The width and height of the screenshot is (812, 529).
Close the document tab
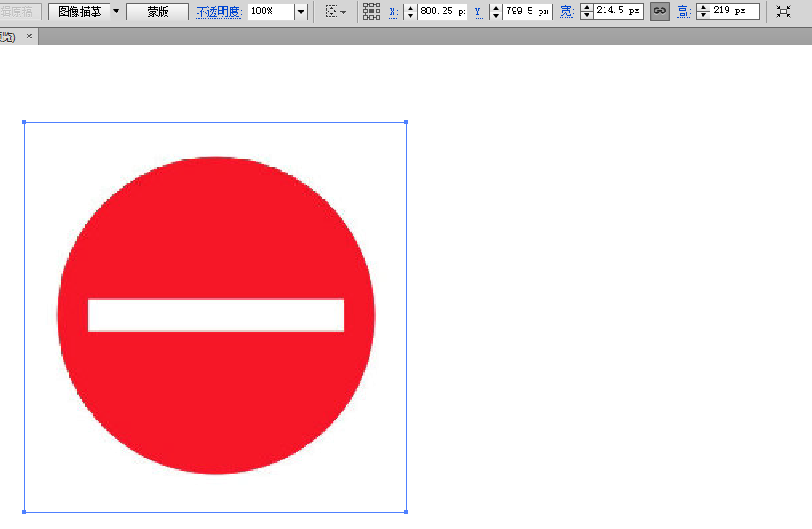pyautogui.click(x=29, y=37)
